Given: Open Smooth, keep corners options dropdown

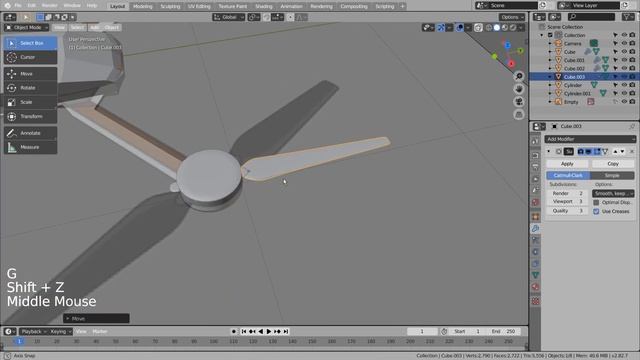Looking at the screenshot, I should click(x=613, y=193).
